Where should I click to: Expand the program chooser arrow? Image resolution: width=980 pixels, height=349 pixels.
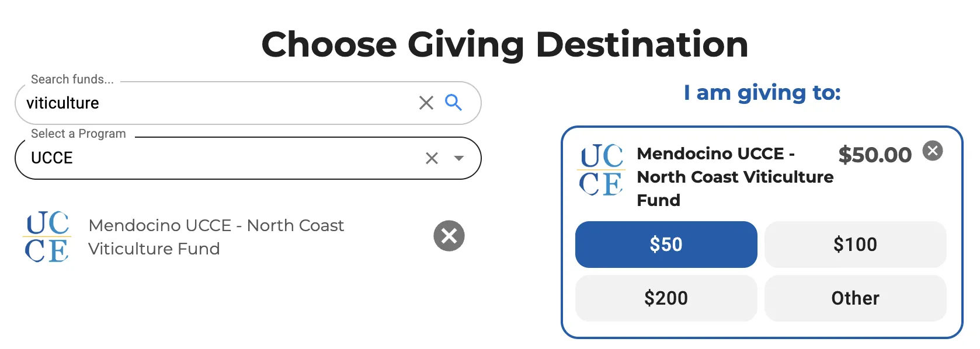[459, 158]
